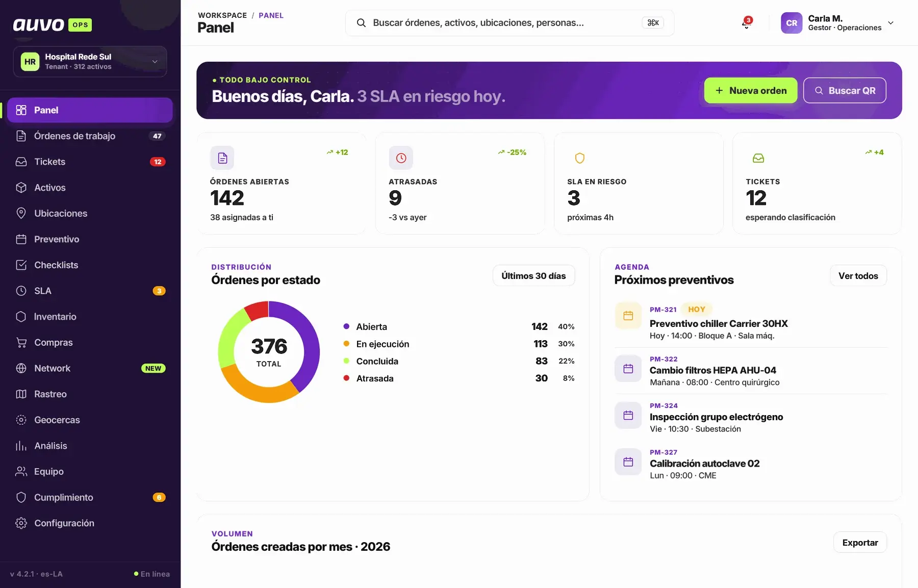Screen dimensions: 918x588
Task: Click the En línea status indicator
Action: point(152,574)
